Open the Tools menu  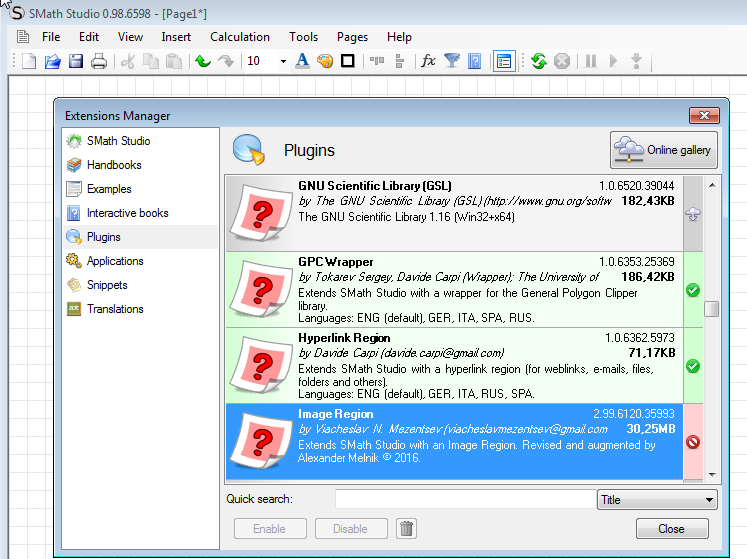(303, 37)
